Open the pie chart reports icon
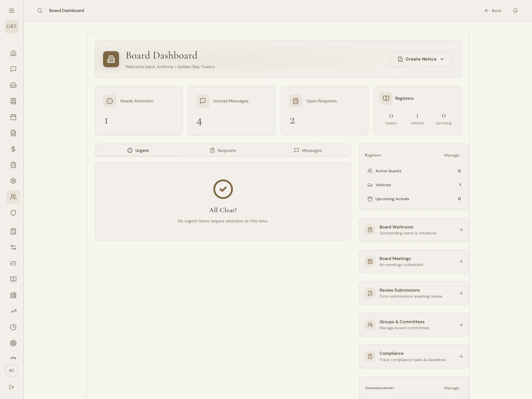This screenshot has width=532, height=399. [x=13, y=327]
